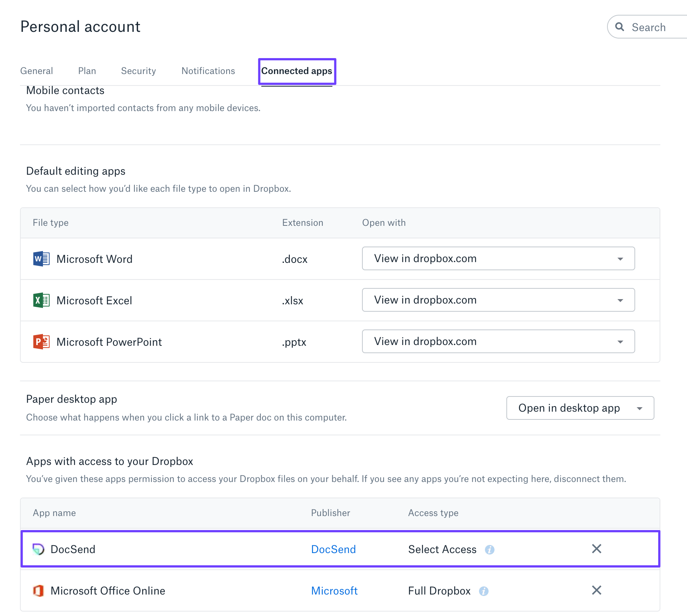The width and height of the screenshot is (687, 616).
Task: Click the DocSend app name text
Action: click(x=73, y=549)
